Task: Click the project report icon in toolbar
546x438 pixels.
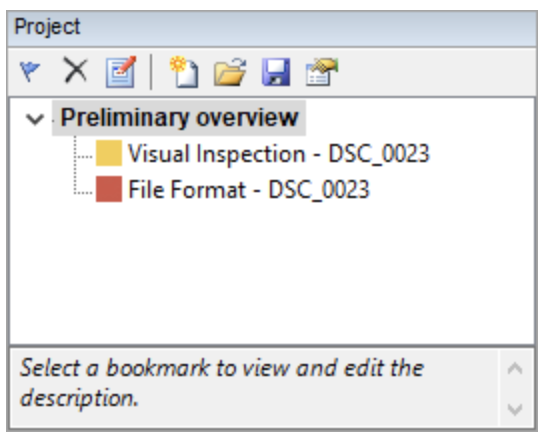Action: [x=322, y=72]
